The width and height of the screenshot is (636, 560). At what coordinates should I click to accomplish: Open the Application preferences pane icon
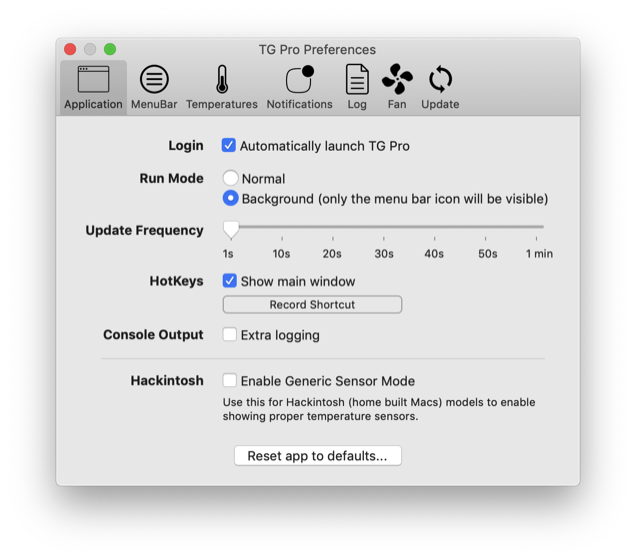(93, 79)
